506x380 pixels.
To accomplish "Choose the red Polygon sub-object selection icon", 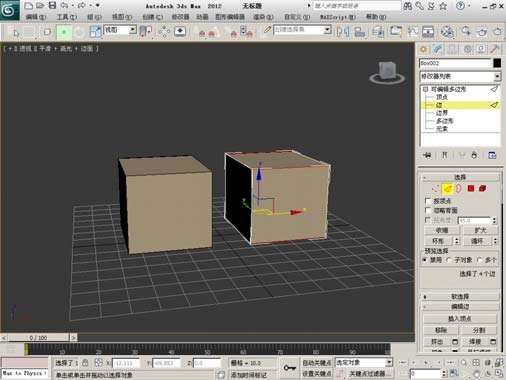I will point(471,188).
